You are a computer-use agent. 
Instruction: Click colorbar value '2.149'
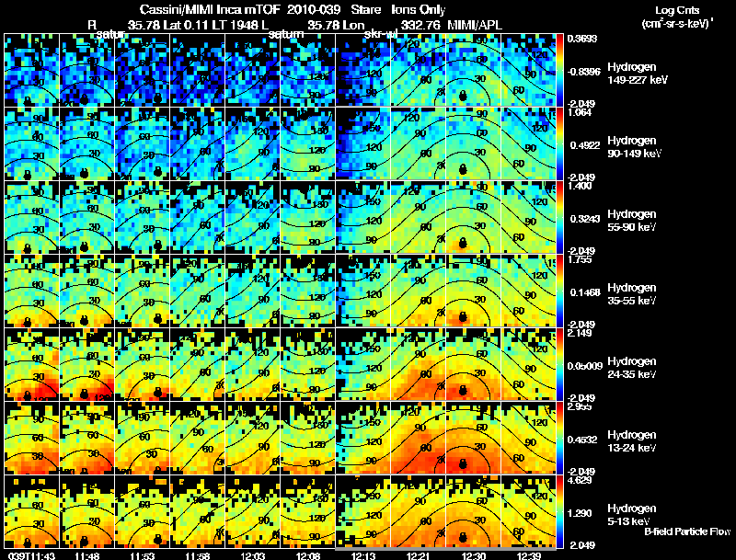pos(580,333)
